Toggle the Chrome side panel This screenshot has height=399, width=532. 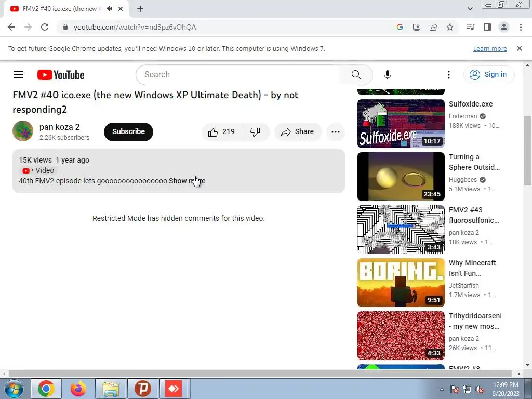click(x=487, y=27)
